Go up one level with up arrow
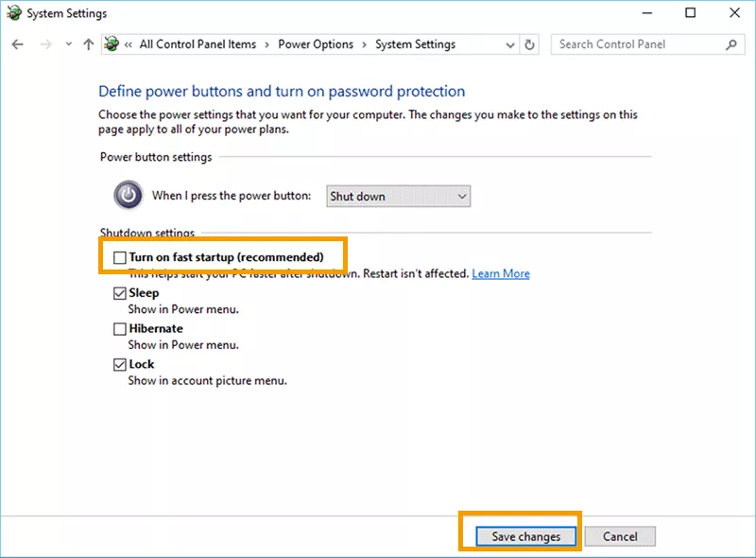 click(x=88, y=44)
